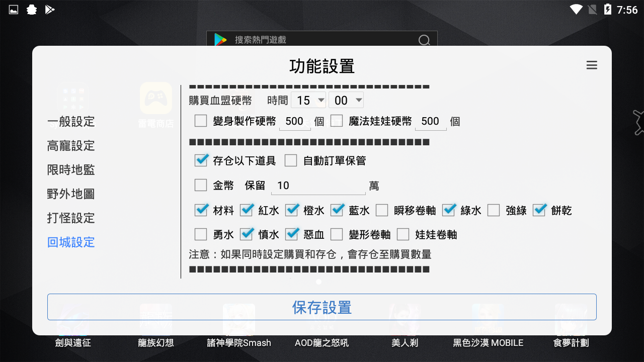This screenshot has height=362, width=644.
Task: Click the 保存設置 save button
Action: (x=321, y=307)
